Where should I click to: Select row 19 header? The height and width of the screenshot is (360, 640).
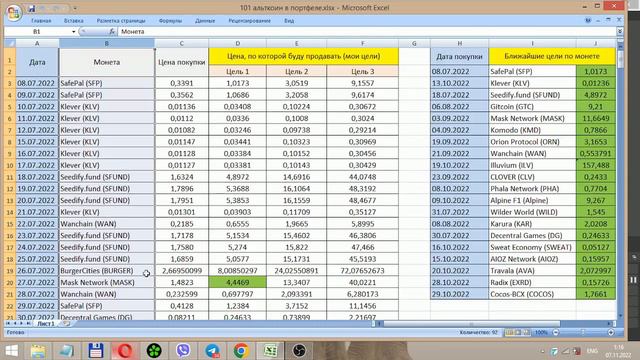click(x=10, y=271)
